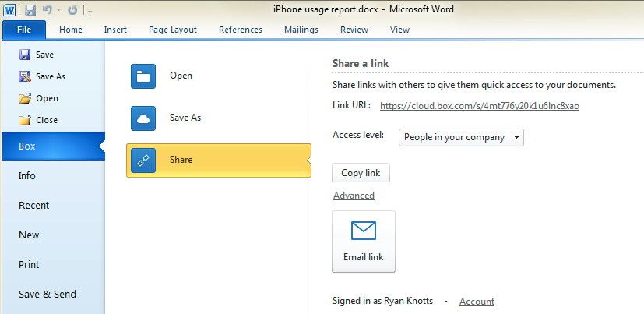Click the Redo icon in Quick Access toolbar
Image resolution: width=644 pixels, height=314 pixels.
72,10
